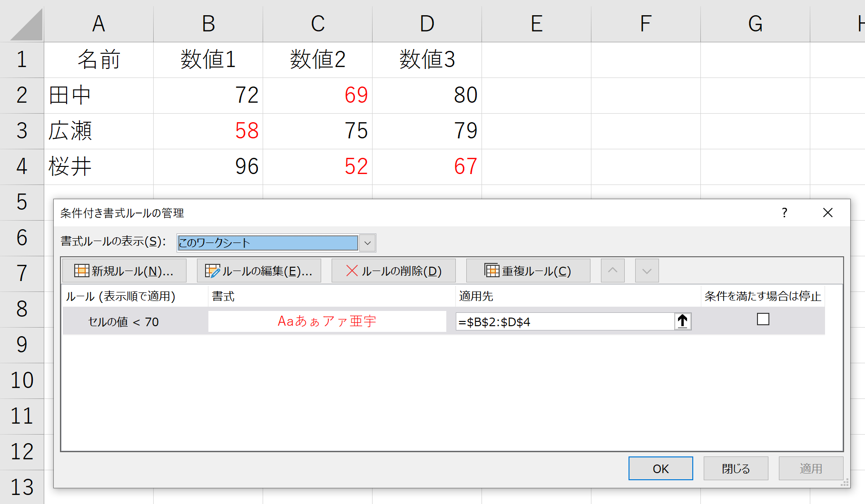Delete the selected rule (ルールの削除)
The image size is (865, 504).
point(393,271)
